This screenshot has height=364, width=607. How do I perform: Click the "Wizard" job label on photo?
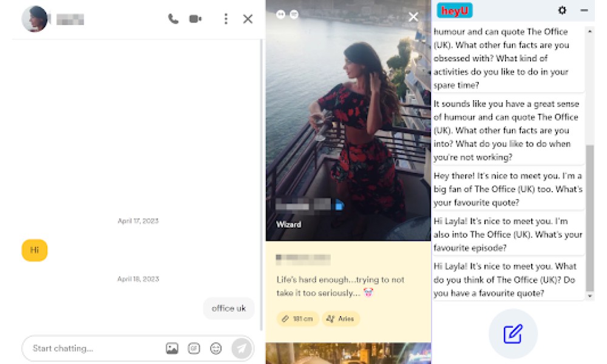pyautogui.click(x=288, y=224)
